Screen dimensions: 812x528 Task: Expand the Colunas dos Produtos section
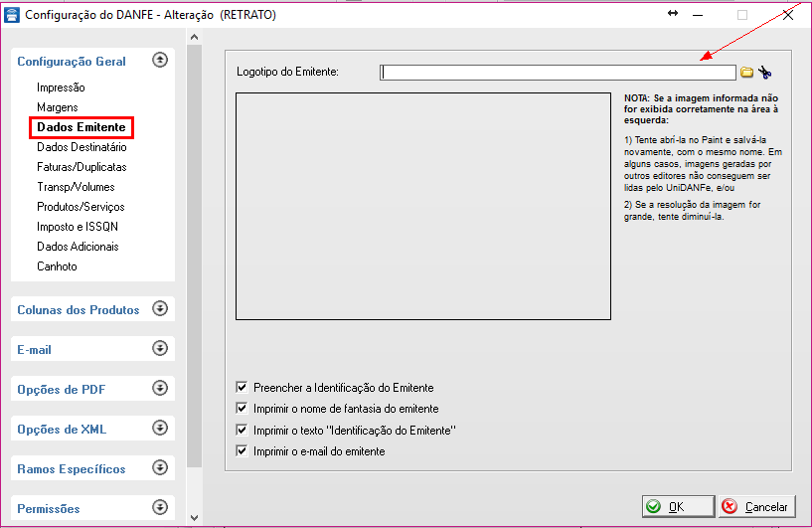160,309
